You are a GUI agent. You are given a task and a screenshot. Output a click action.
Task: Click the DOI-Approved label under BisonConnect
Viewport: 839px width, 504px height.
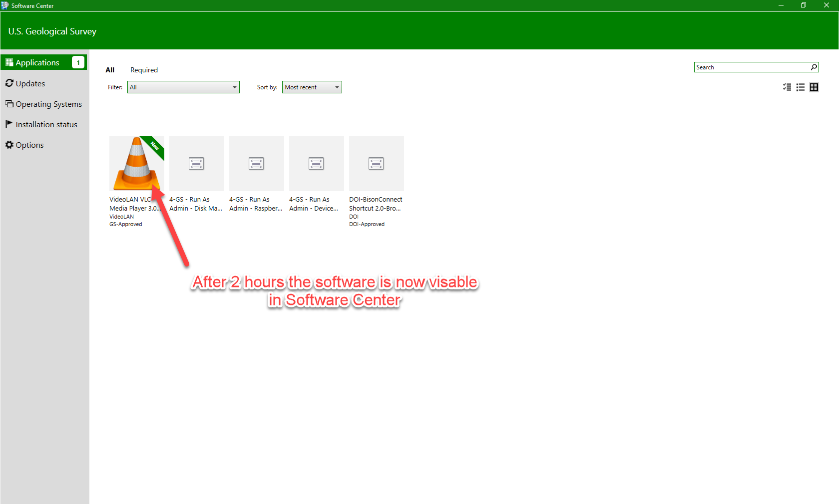point(367,225)
